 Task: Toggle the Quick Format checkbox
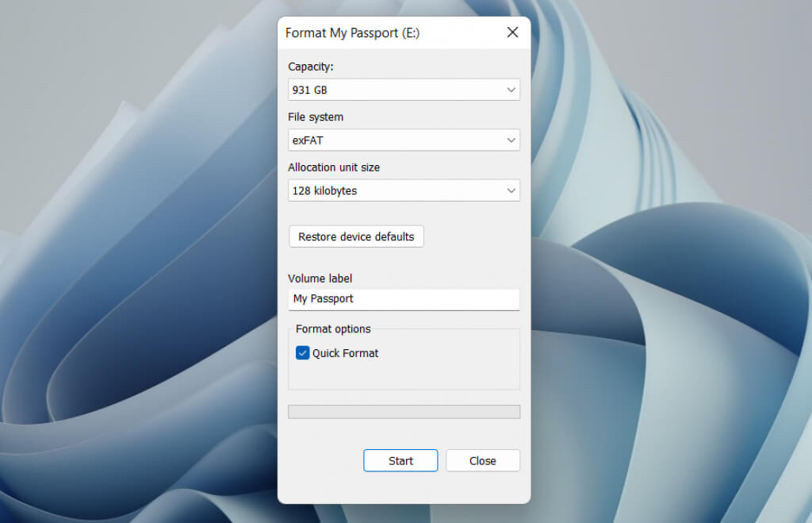tap(302, 353)
